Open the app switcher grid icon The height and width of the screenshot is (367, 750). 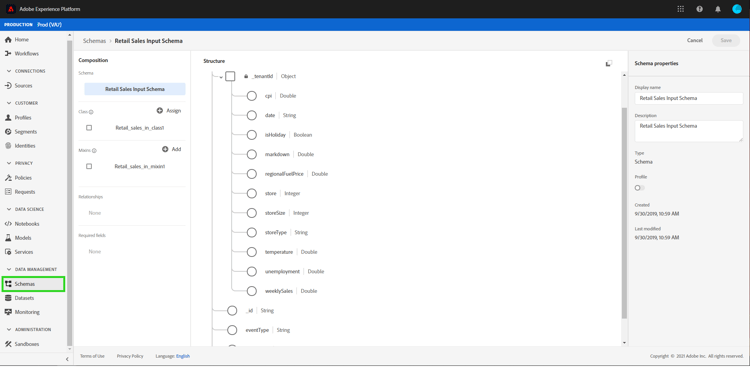pos(681,9)
